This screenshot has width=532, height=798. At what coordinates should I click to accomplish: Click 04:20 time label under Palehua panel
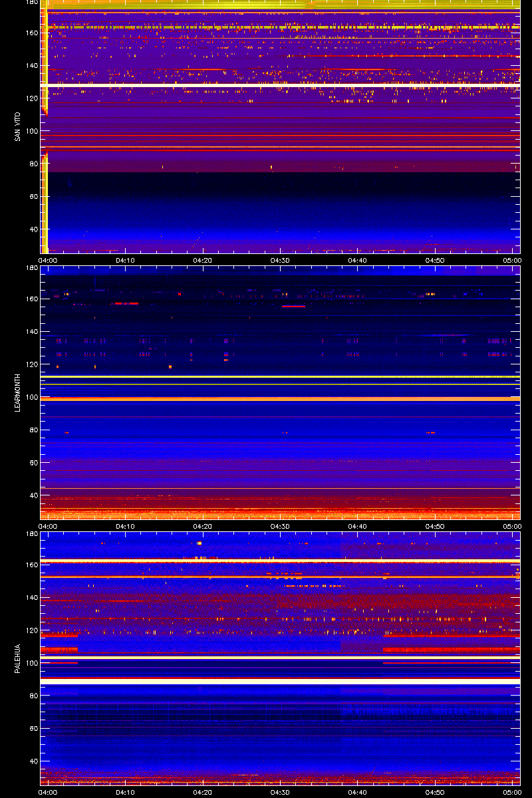(203, 792)
